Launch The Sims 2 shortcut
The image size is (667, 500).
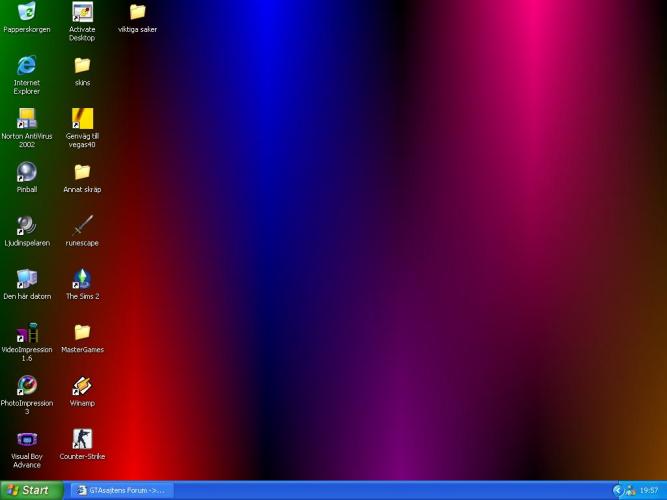point(82,279)
